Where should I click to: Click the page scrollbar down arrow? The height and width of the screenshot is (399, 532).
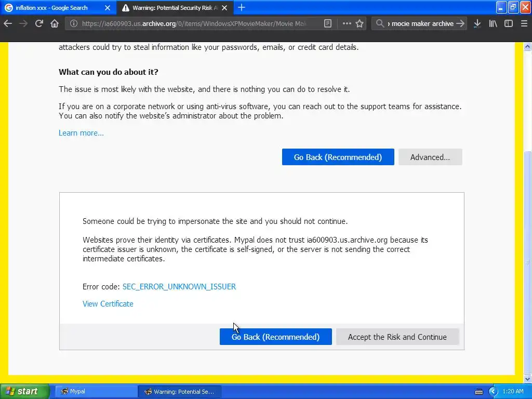pos(527,379)
